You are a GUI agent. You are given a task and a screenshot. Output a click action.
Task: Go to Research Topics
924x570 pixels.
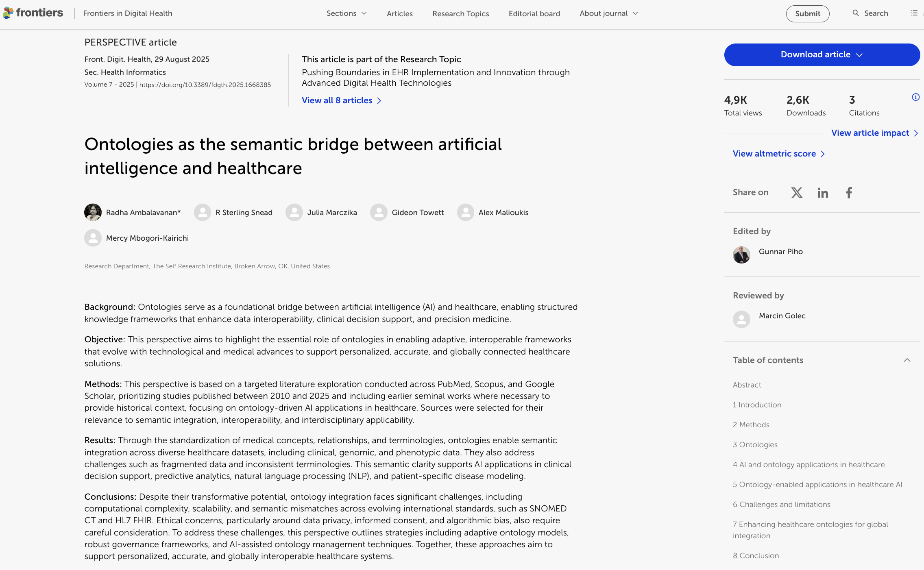(460, 14)
